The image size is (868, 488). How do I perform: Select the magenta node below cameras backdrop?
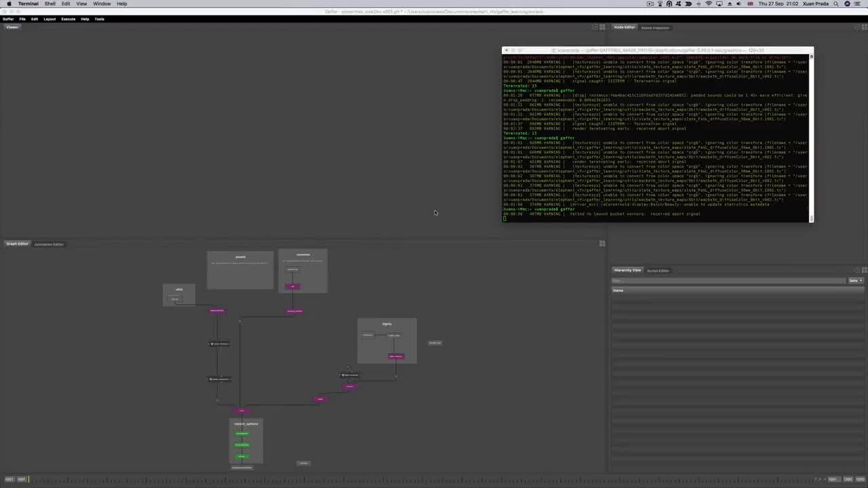coord(295,311)
